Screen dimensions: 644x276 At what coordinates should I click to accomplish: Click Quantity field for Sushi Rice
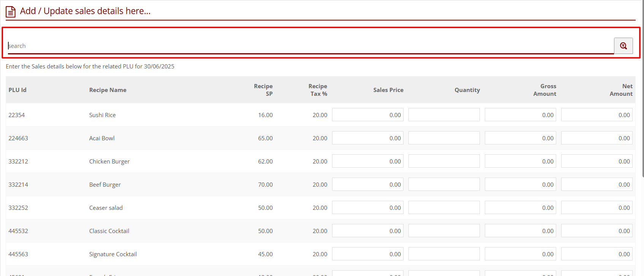point(444,115)
